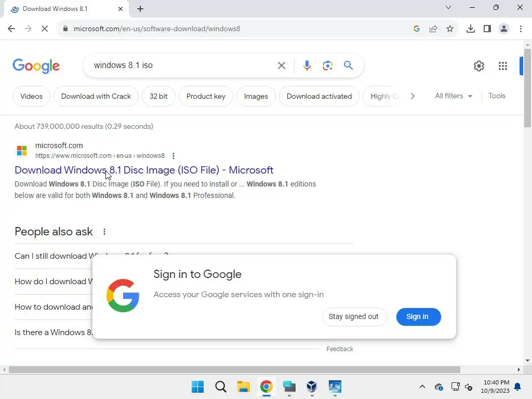
Task: Open the Google apps grid
Action: tap(502, 66)
